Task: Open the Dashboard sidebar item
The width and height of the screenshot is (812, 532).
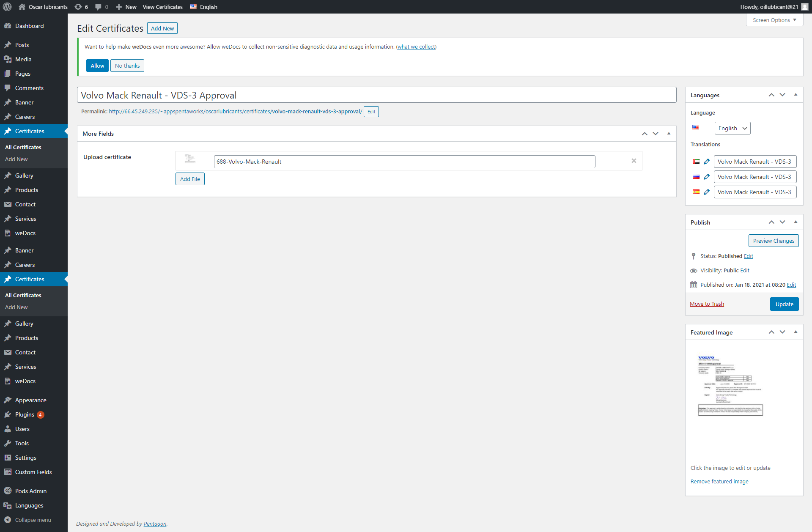Action: tap(34, 26)
